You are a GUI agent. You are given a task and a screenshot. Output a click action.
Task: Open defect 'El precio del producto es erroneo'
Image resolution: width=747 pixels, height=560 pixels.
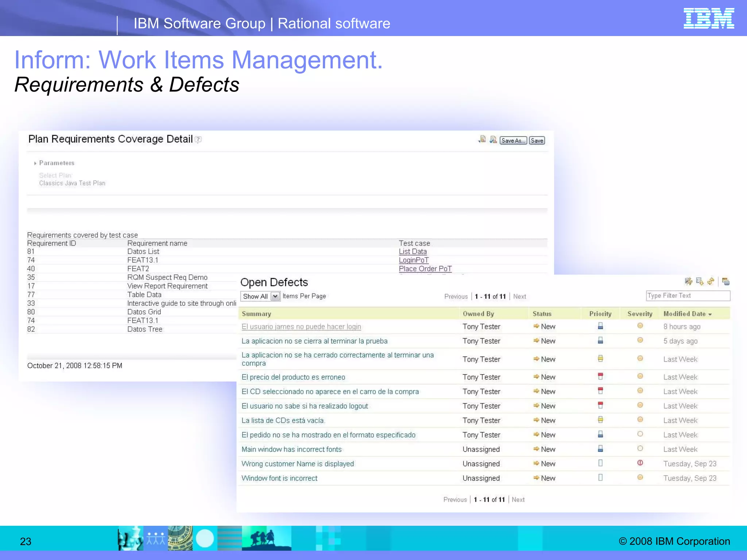click(293, 377)
